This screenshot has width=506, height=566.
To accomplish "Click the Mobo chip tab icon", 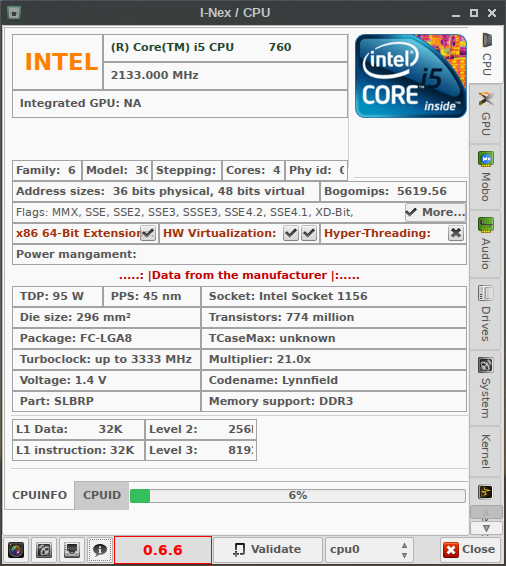I will point(486,159).
